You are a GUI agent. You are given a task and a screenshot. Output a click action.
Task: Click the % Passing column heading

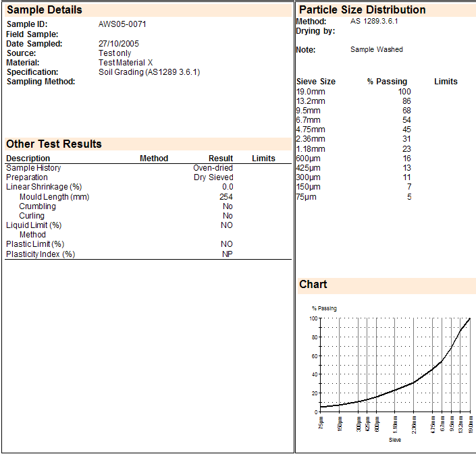[387, 82]
